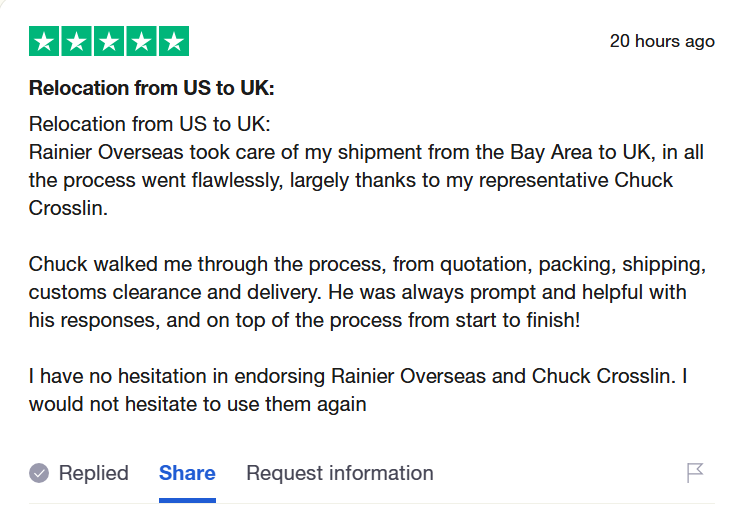Click the third green rating star
This screenshot has height=517, width=737.
109,41
